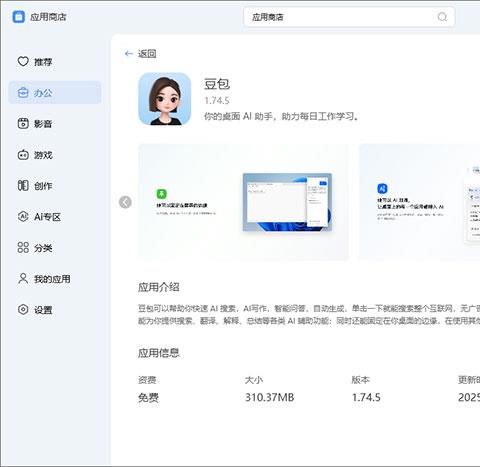Click the gamepad icon beside 游戏
The width and height of the screenshot is (480, 467).
pos(23,155)
